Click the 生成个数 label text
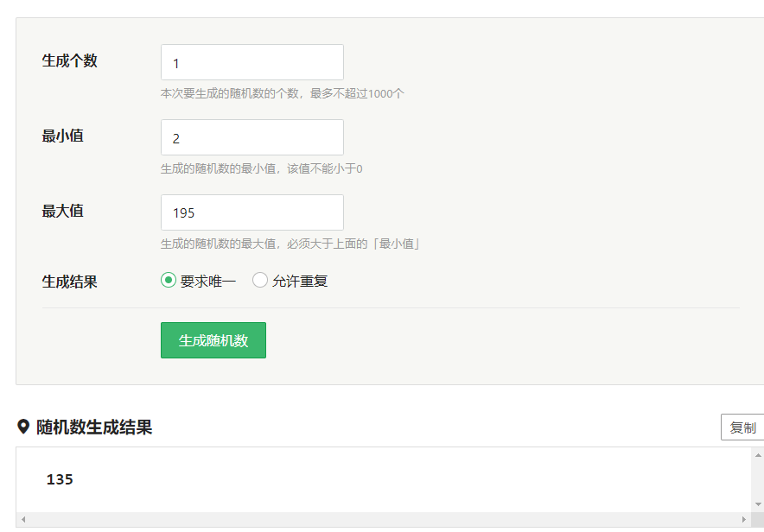This screenshot has width=764, height=532. 70,60
